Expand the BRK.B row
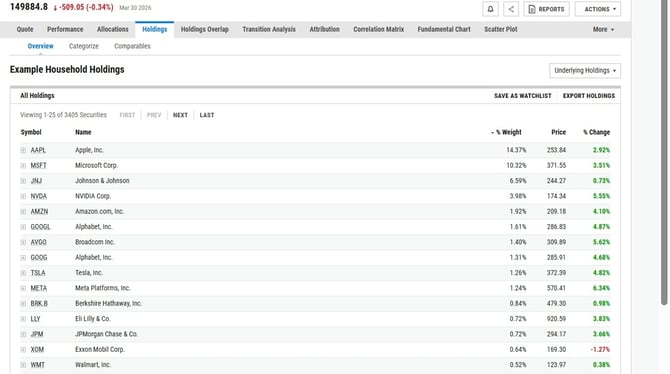This screenshot has width=670, height=374. tap(23, 303)
